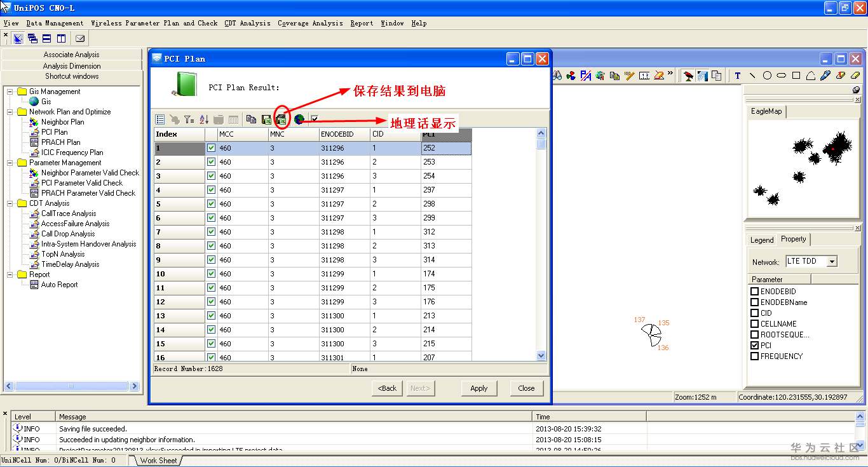Viewport: 868px width, 467px height.
Task: Open the Window menu
Action: pos(392,23)
